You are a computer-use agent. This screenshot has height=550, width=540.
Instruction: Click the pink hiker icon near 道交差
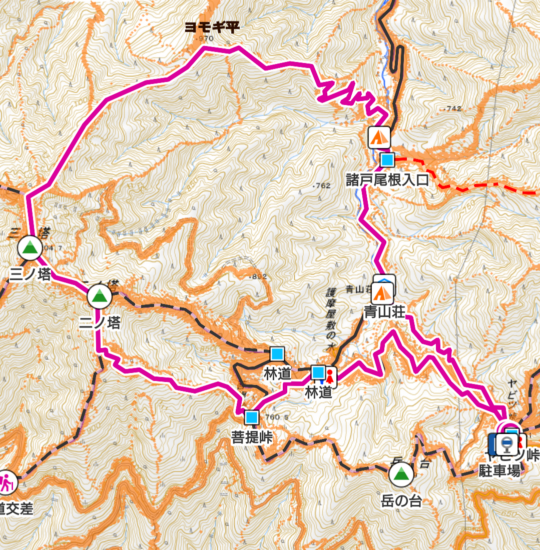(6, 483)
